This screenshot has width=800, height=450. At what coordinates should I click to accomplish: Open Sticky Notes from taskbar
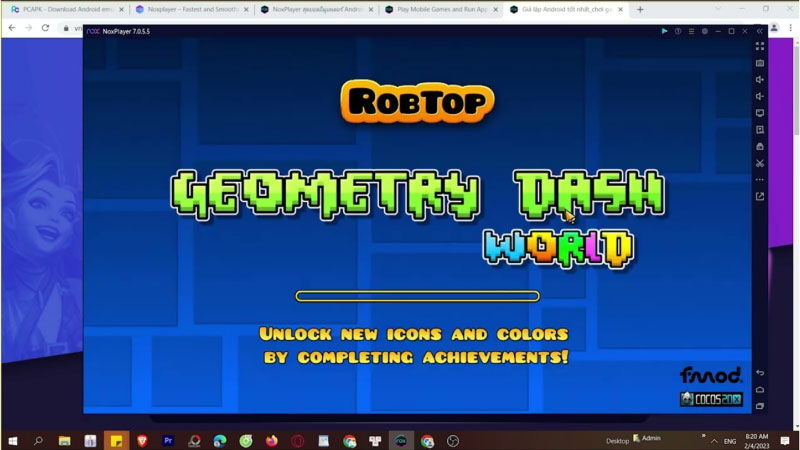point(116,441)
